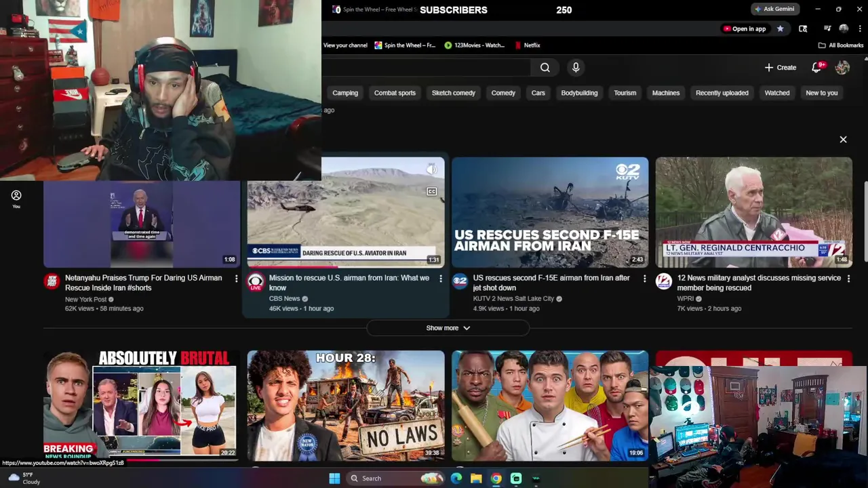This screenshot has width=868, height=488.
Task: Play the US Rescues Second F-15E Airman thumbnail
Action: pos(550,212)
